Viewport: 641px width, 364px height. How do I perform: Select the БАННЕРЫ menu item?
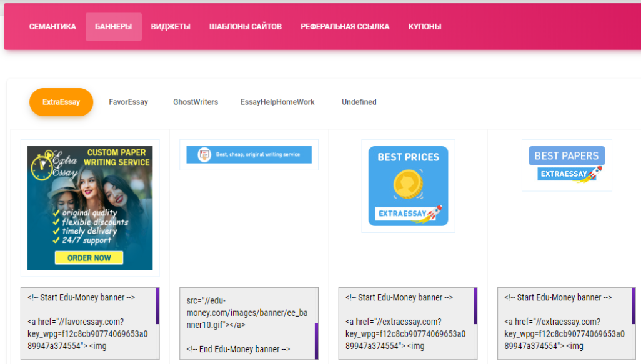pyautogui.click(x=113, y=27)
